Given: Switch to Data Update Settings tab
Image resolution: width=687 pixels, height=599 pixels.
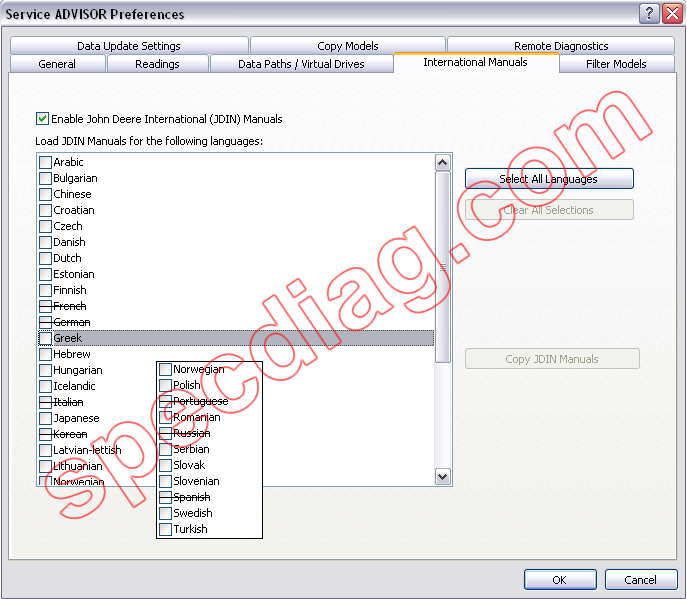Looking at the screenshot, I should pyautogui.click(x=129, y=46).
